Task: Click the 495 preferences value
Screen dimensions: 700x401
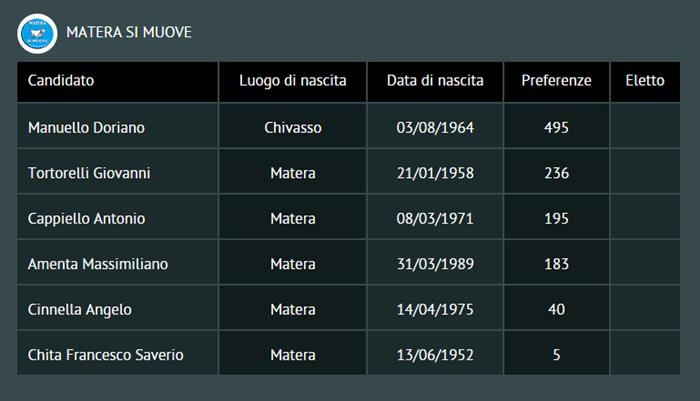Action: coord(557,128)
